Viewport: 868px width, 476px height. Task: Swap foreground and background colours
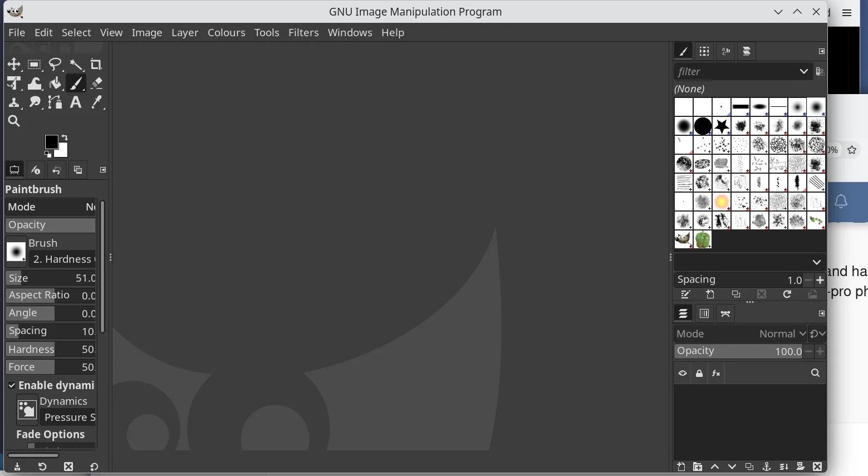pyautogui.click(x=65, y=137)
